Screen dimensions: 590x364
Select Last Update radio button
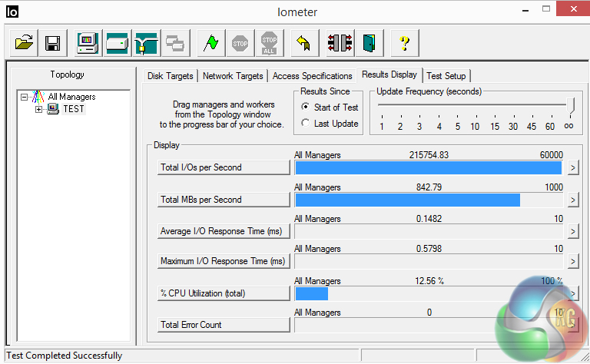[305, 123]
